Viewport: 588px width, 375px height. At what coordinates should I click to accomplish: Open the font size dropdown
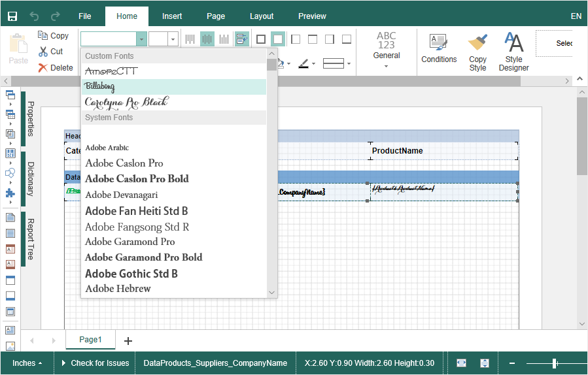(173, 39)
